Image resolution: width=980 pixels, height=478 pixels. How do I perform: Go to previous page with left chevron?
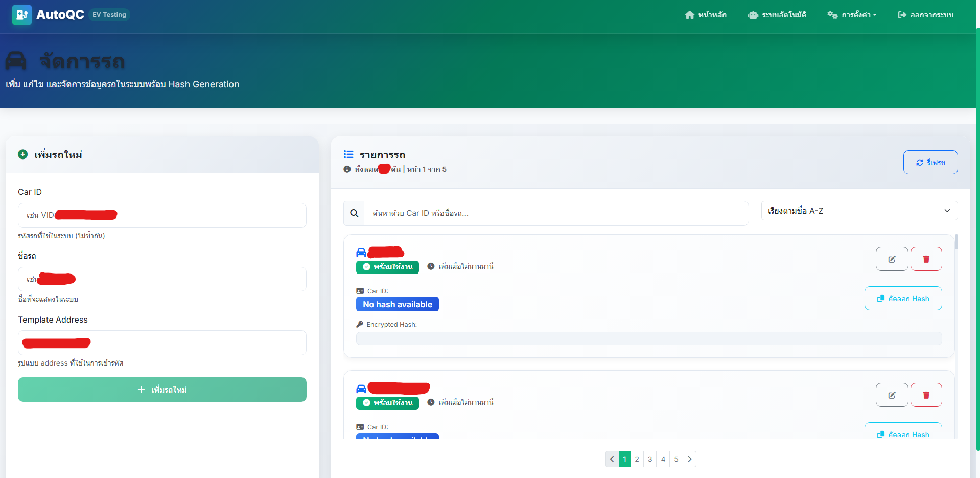612,459
